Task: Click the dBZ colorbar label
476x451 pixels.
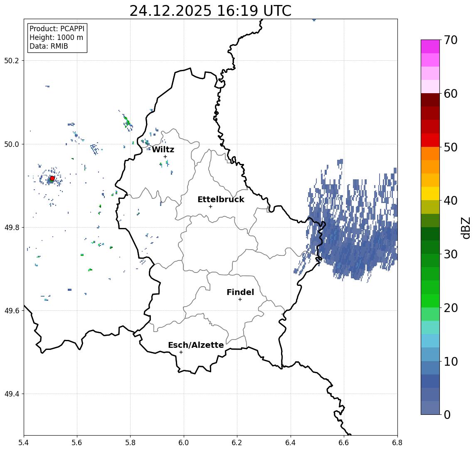Action: [466, 228]
